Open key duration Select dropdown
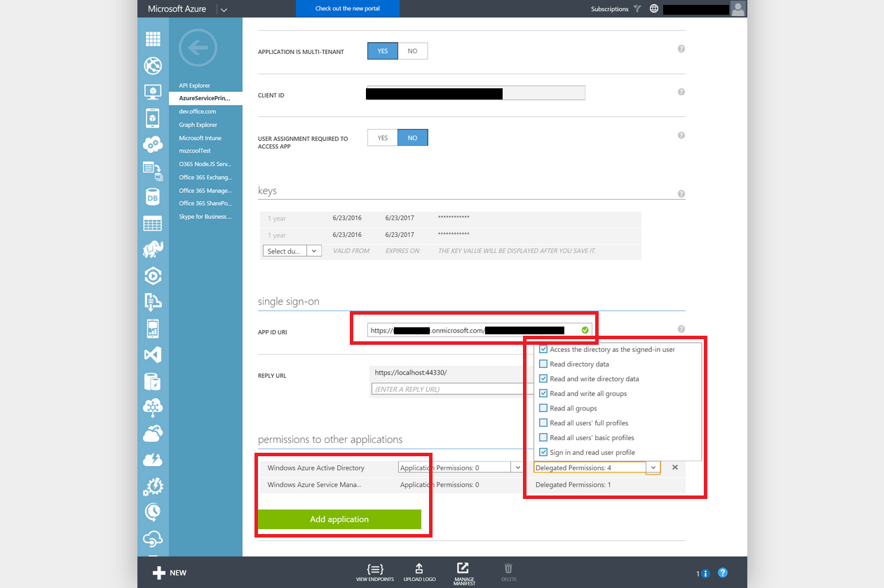884x588 pixels. [292, 251]
